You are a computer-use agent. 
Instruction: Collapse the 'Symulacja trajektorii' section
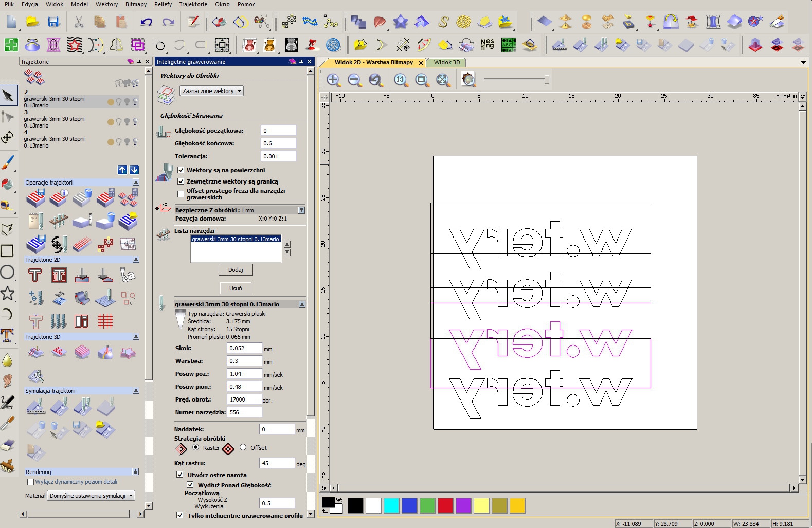[x=136, y=391]
